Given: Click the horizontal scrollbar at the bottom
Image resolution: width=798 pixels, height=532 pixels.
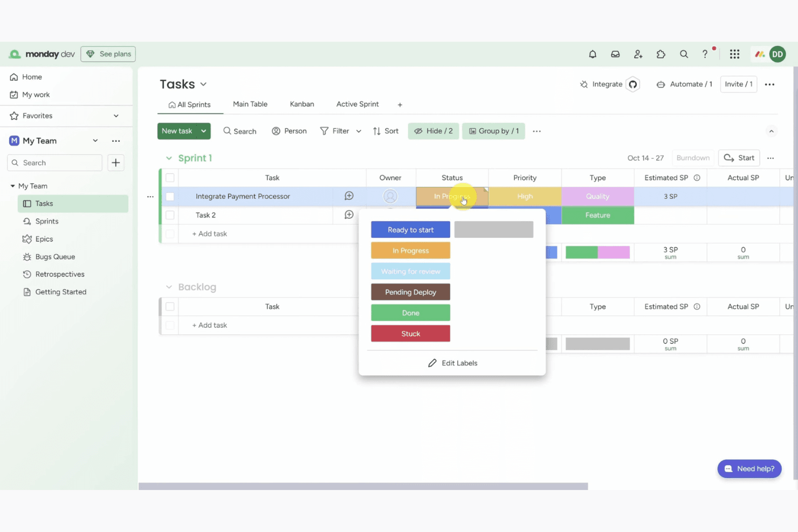Looking at the screenshot, I should click(363, 486).
